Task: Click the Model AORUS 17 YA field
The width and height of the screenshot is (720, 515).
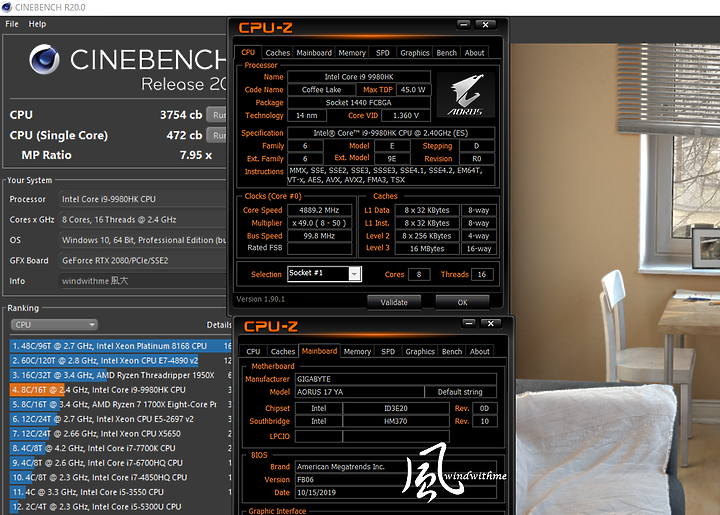Action: [359, 392]
